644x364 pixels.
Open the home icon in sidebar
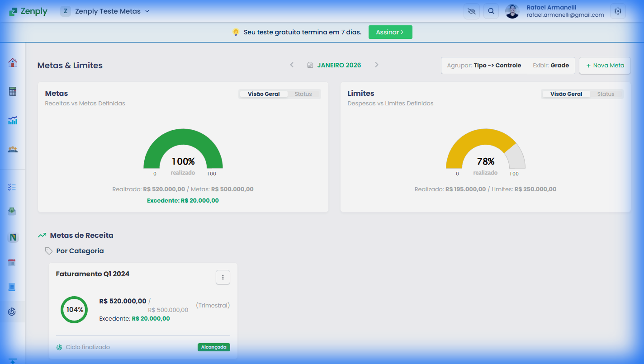click(x=13, y=62)
